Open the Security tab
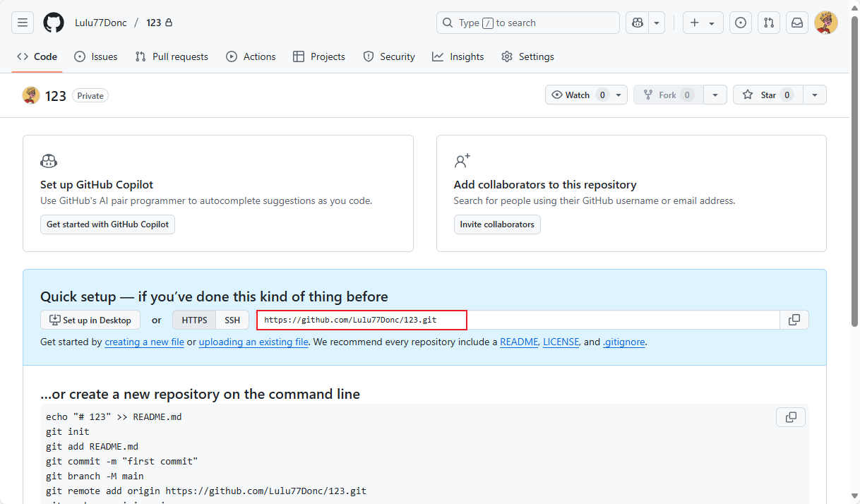 pos(389,56)
